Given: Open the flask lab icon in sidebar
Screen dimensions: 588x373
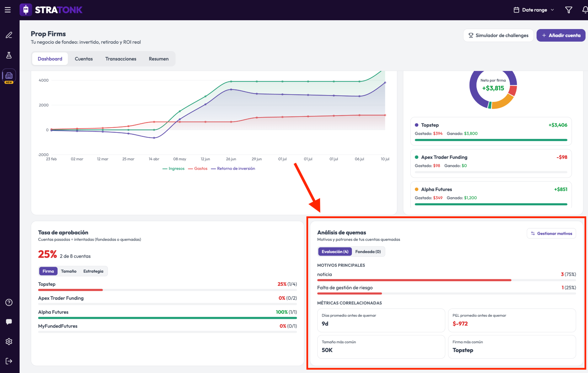Looking at the screenshot, I should click(x=9, y=55).
